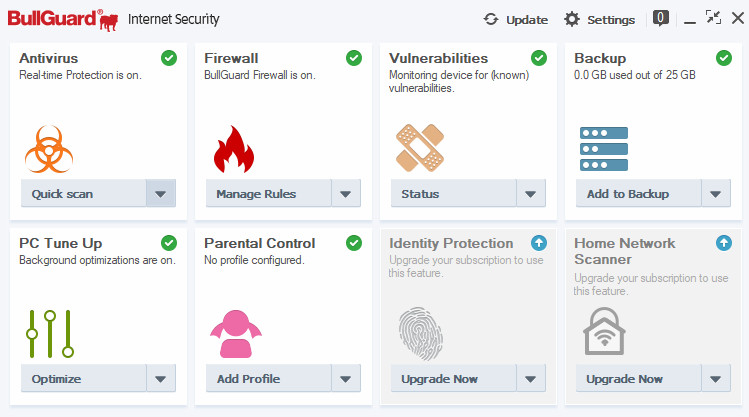Open the dropdown beside Add to Backup
The height and width of the screenshot is (417, 749).
(x=716, y=193)
